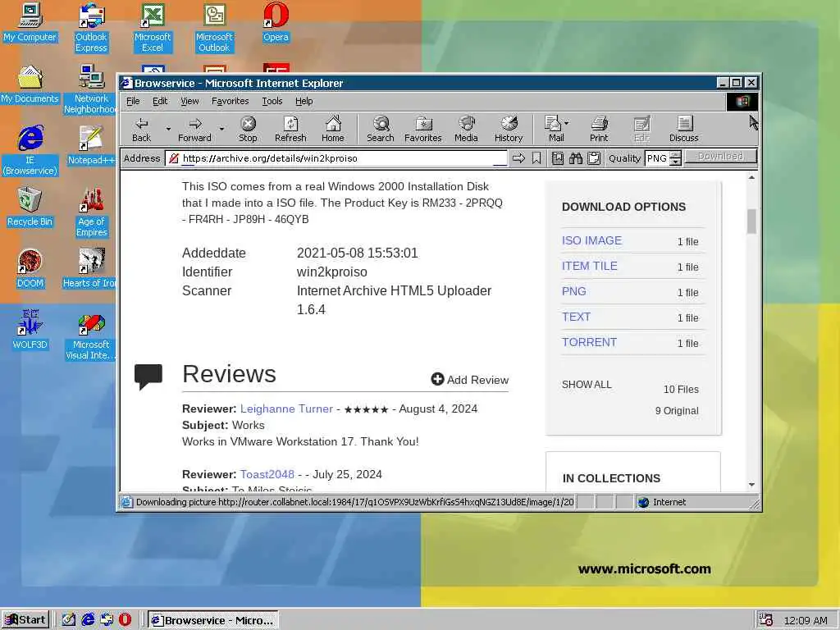Click the Add Review button

coord(470,379)
